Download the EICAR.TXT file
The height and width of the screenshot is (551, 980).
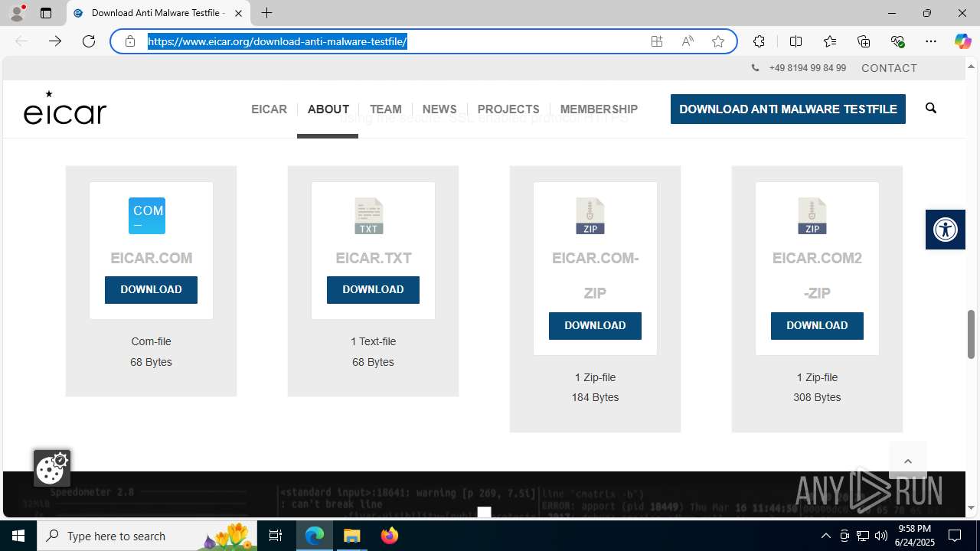[x=373, y=290]
